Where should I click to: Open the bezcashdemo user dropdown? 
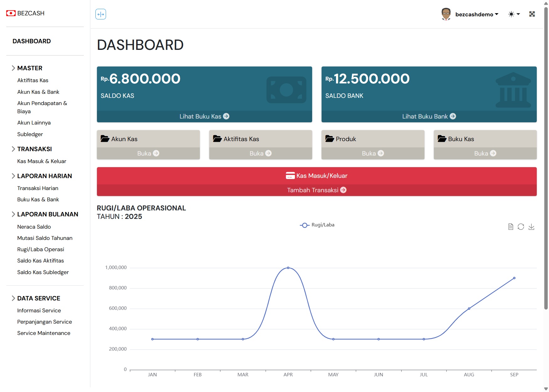477,14
